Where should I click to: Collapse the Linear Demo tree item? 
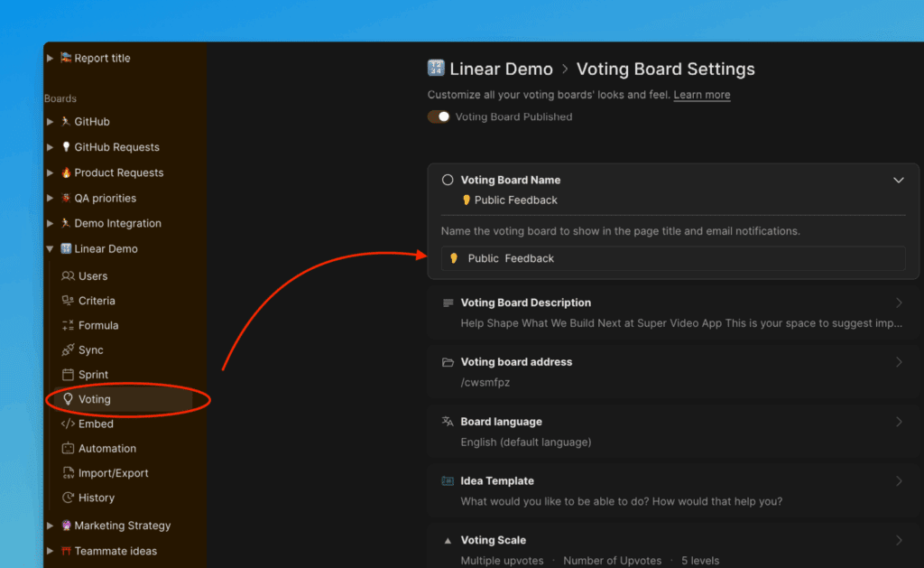coord(50,249)
